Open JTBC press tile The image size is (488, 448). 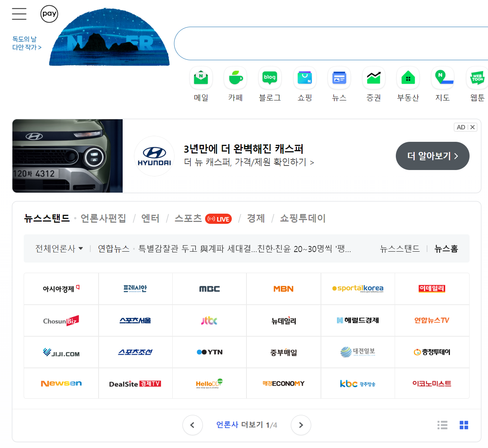[x=210, y=320]
